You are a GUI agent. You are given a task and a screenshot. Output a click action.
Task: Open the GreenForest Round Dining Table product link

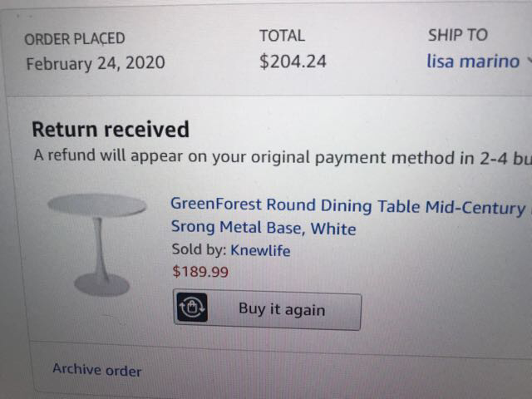[347, 205]
